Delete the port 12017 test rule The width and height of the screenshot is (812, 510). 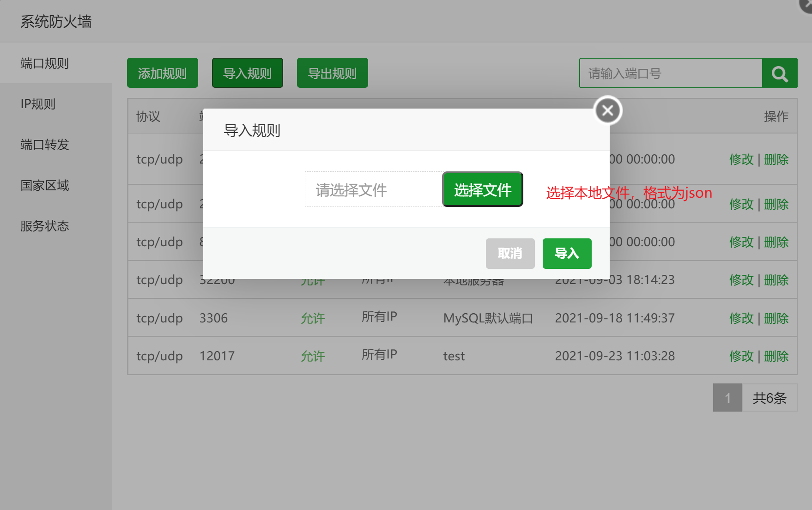776,356
